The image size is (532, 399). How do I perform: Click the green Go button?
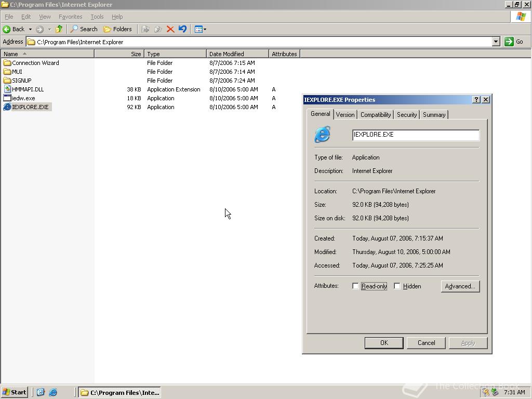tap(514, 42)
